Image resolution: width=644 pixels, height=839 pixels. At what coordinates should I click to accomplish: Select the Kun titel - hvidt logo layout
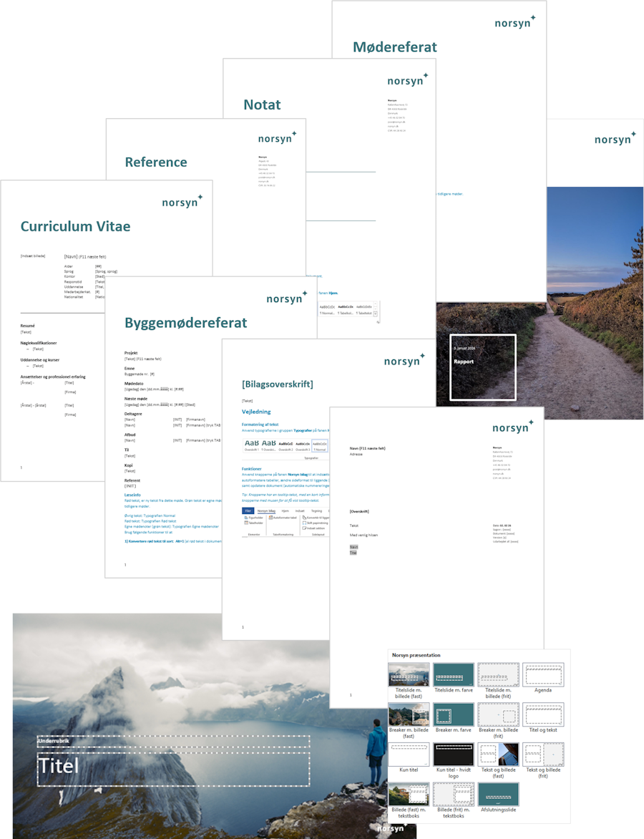pyautogui.click(x=454, y=754)
